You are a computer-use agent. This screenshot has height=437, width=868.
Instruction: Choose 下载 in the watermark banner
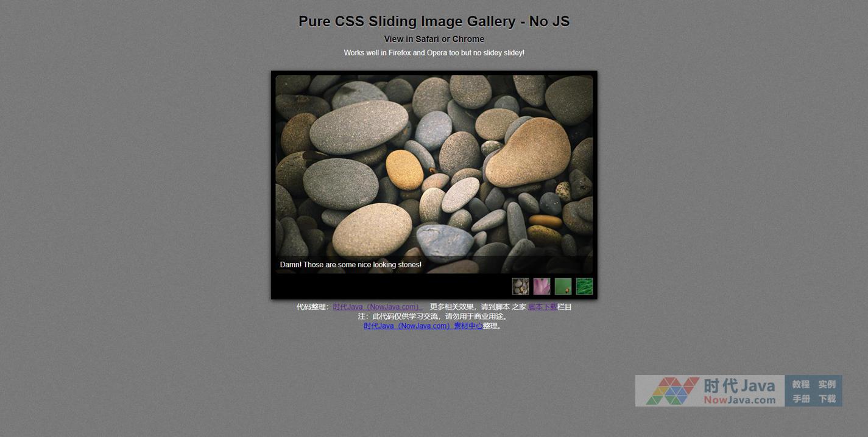pos(827,399)
